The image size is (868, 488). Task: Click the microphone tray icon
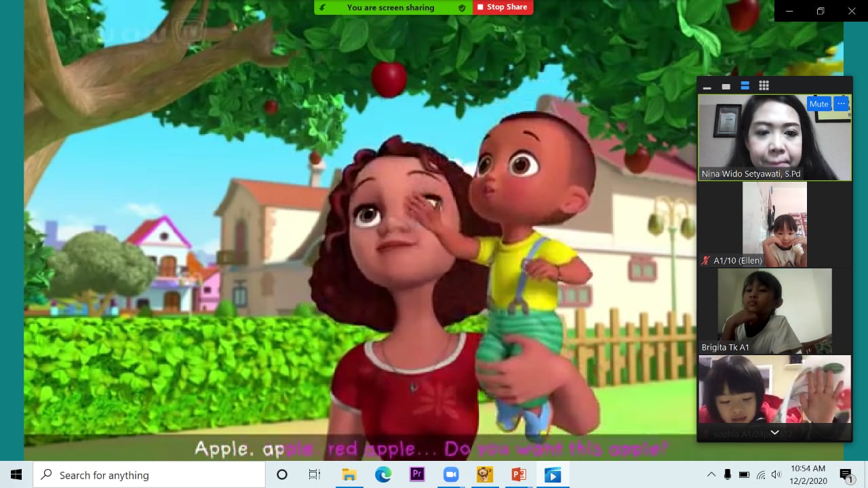(728, 474)
